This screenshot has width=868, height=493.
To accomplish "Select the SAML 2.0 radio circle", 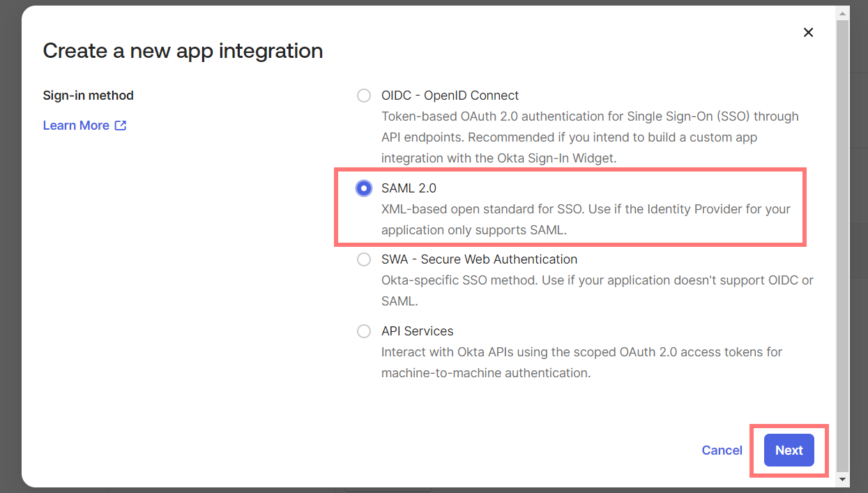I will (x=364, y=188).
